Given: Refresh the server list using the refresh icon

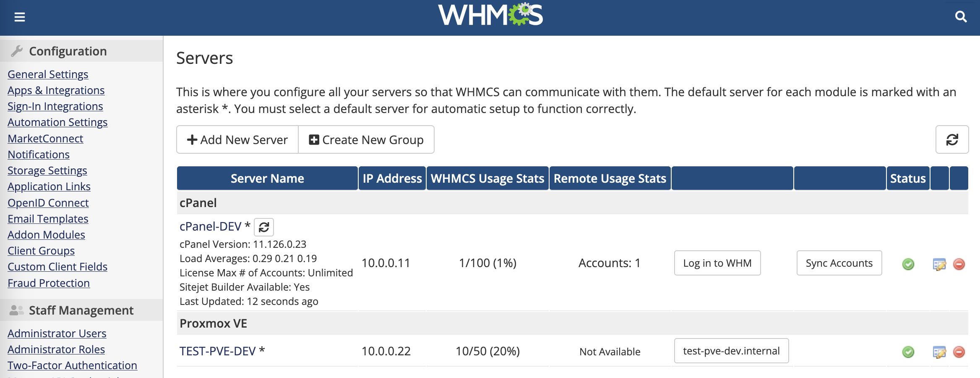Looking at the screenshot, I should [952, 139].
